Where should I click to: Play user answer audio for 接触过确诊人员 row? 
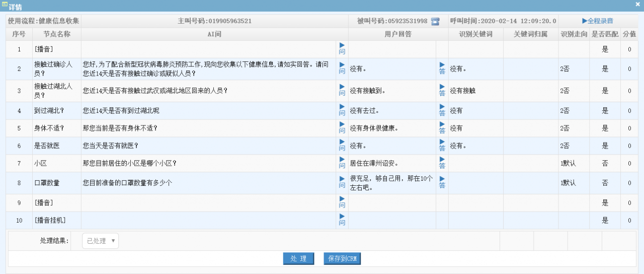442,68
